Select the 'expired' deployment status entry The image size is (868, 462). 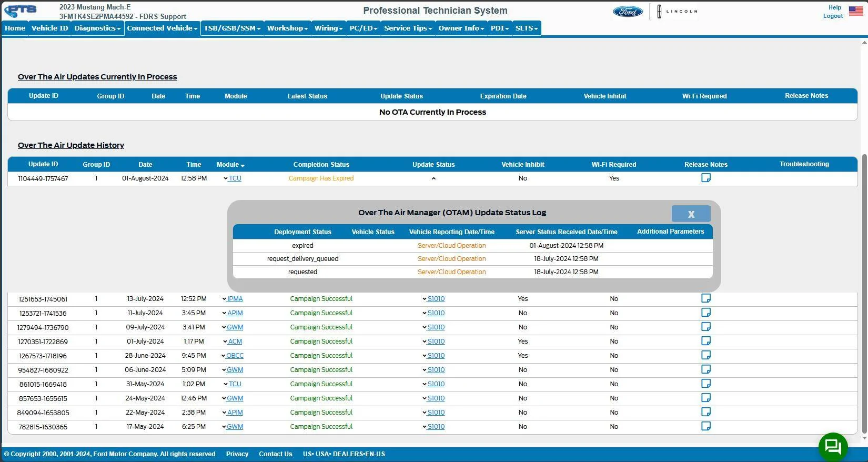302,246
